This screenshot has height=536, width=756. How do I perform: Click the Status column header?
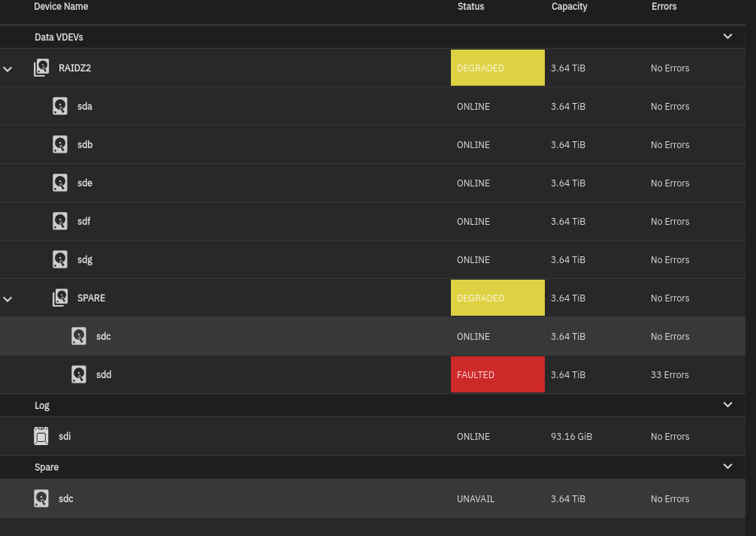tap(470, 7)
